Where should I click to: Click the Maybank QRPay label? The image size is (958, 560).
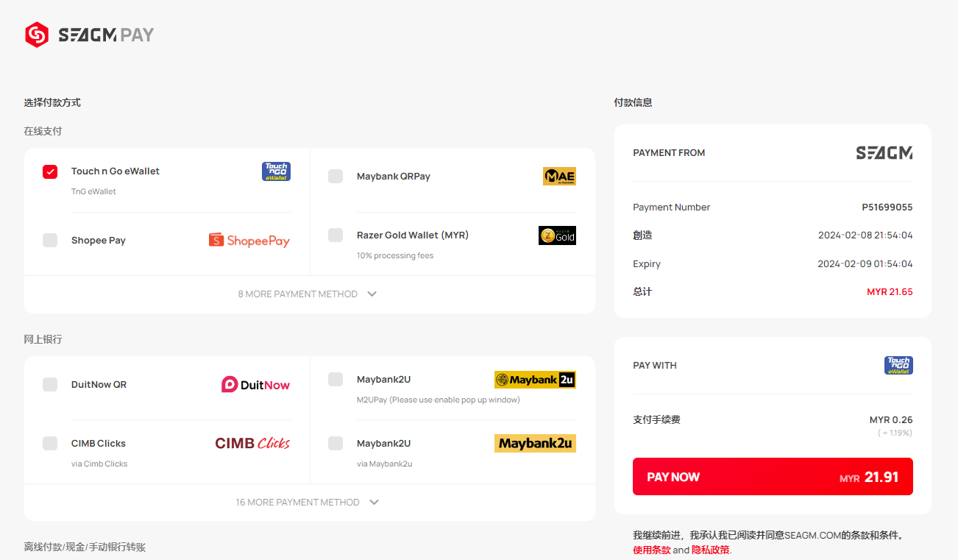(x=394, y=176)
